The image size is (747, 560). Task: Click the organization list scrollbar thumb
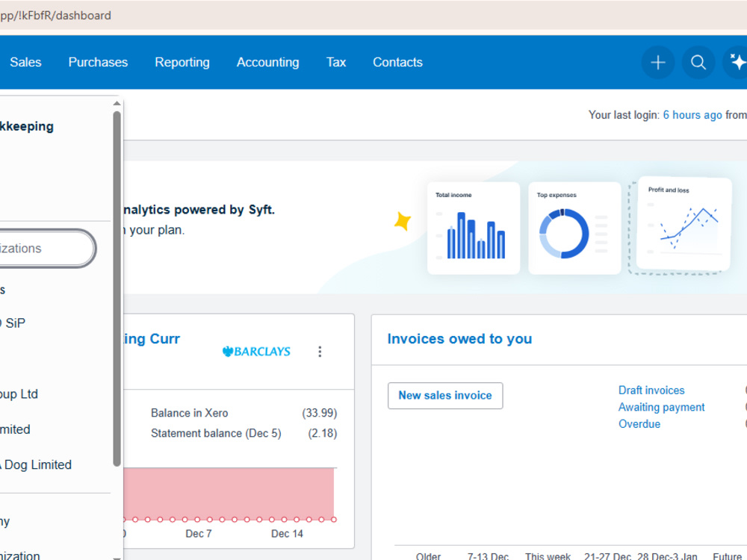(117, 288)
